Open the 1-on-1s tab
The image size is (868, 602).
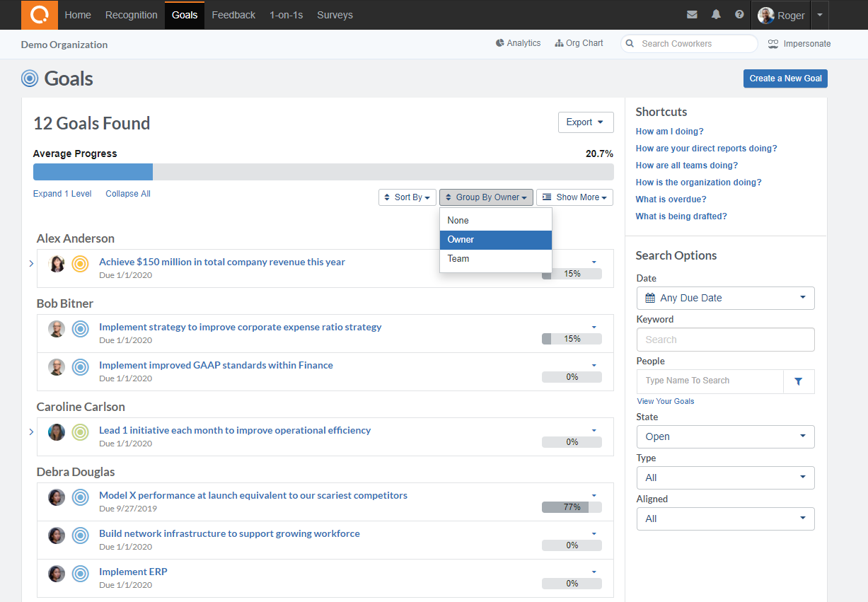coord(287,15)
